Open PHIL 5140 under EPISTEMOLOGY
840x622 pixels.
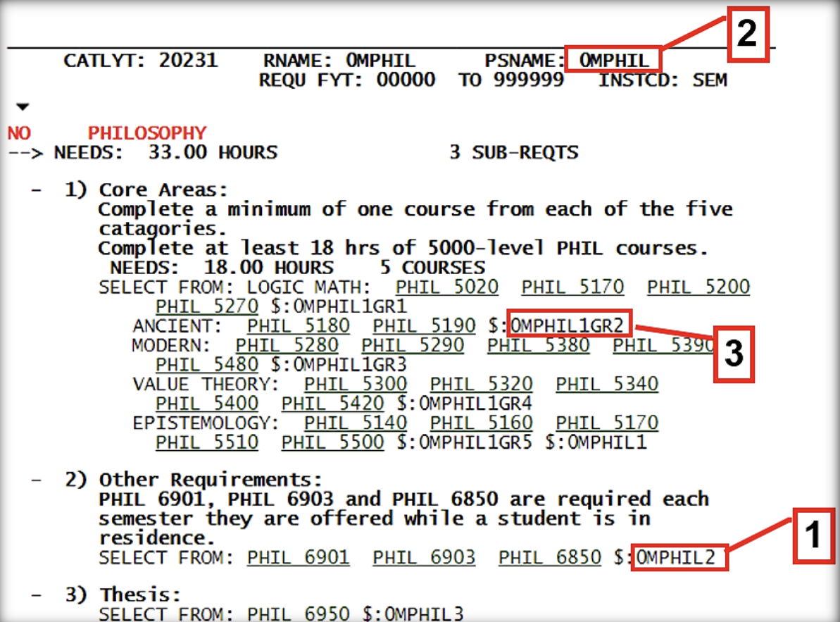tap(356, 423)
